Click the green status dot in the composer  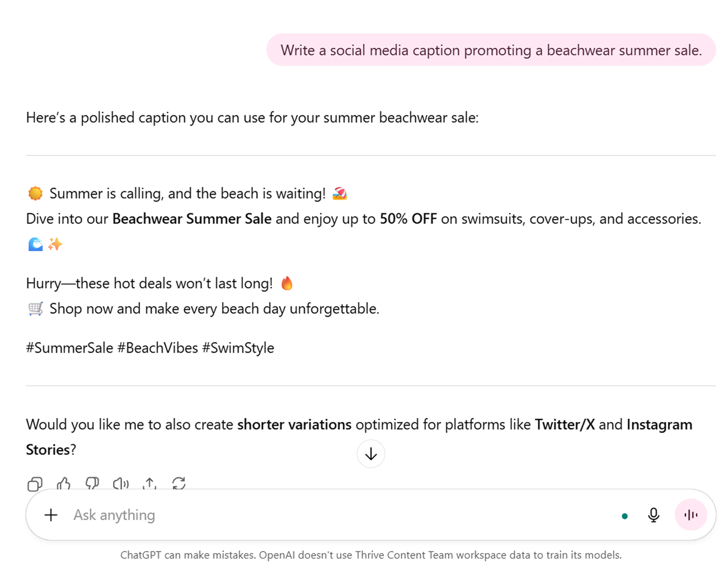[x=625, y=516]
